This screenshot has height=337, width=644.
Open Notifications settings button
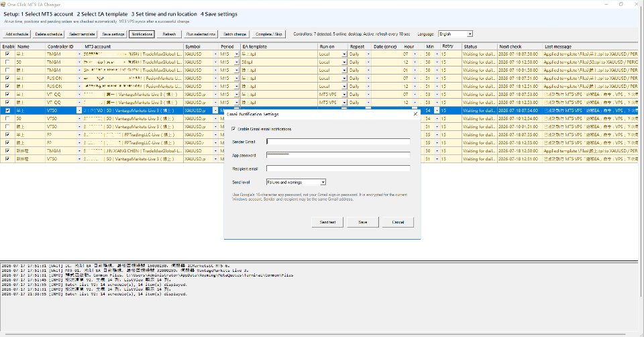142,34
